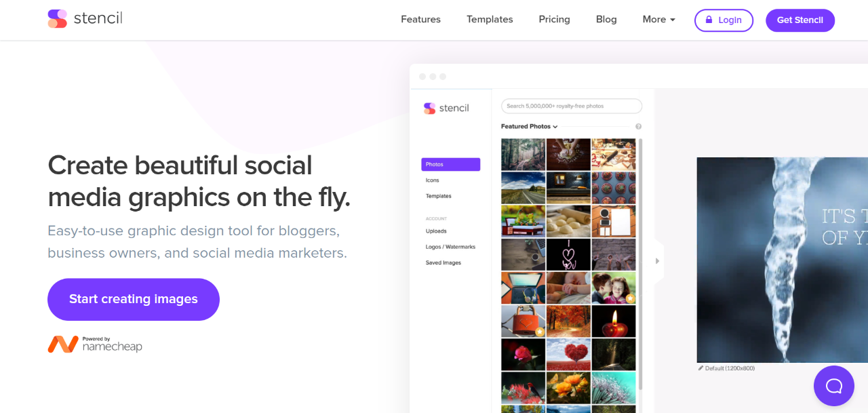Click the search royalty-free photos field
This screenshot has height=413, width=868.
click(572, 106)
